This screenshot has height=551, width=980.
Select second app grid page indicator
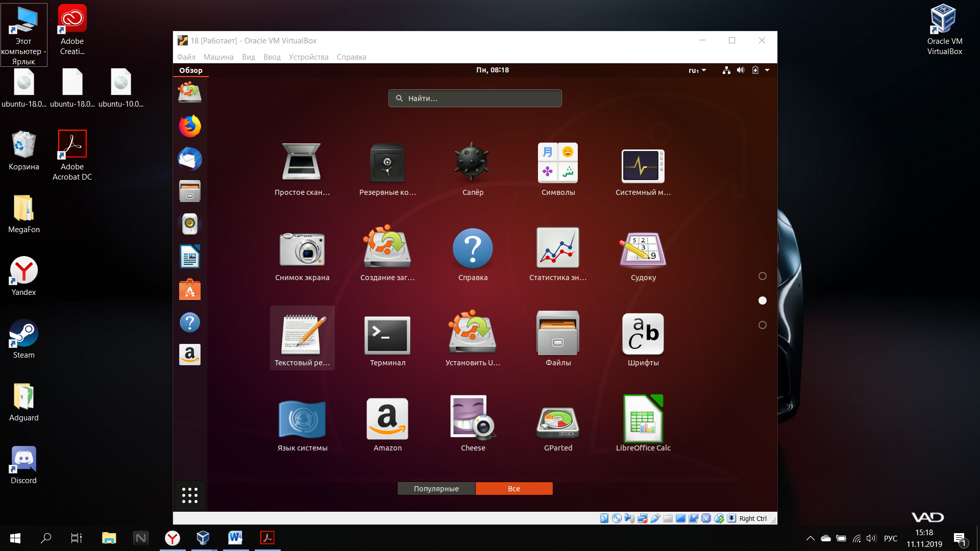click(x=763, y=300)
